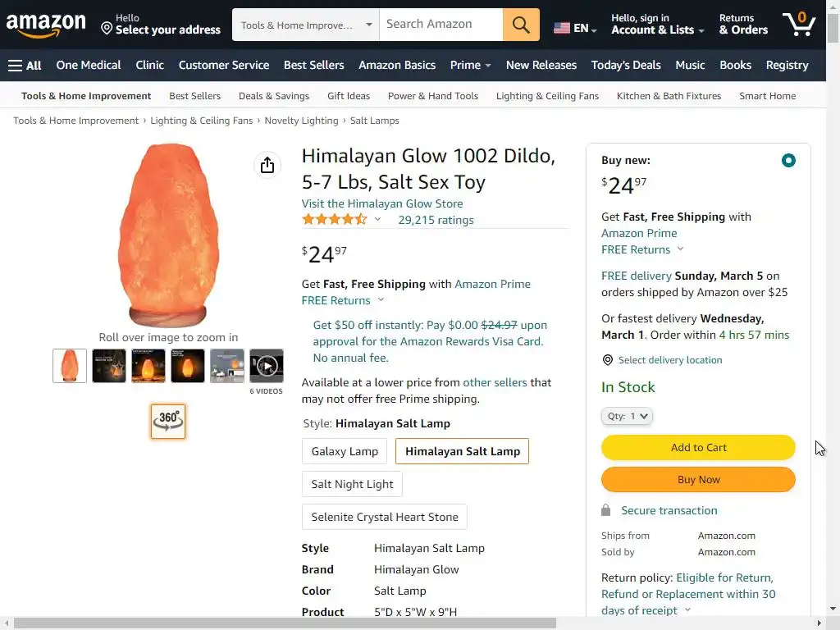Screen dimensions: 840x630
Task: Open the 29,215 ratings link
Action: point(436,220)
